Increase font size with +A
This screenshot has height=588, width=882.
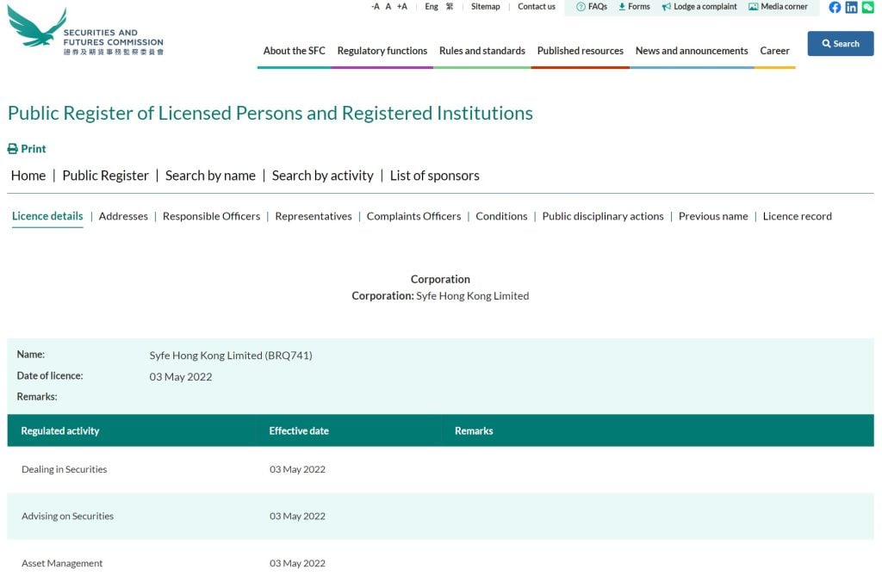[401, 7]
